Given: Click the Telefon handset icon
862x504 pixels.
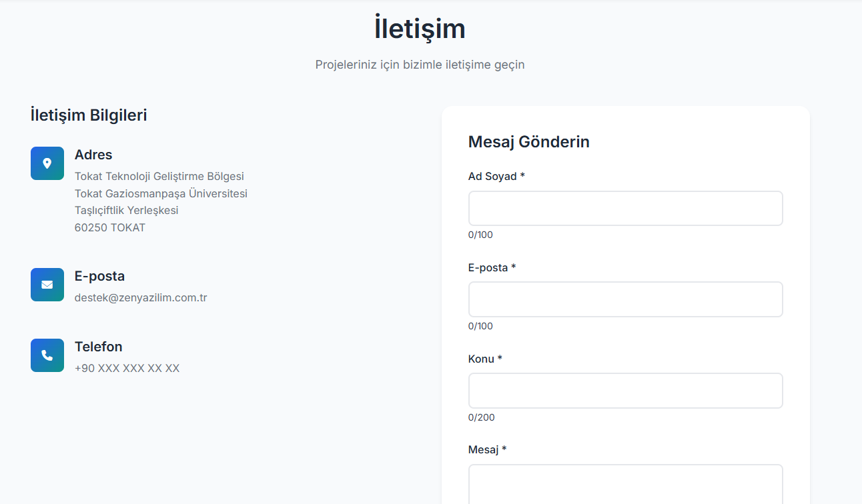Looking at the screenshot, I should [47, 355].
